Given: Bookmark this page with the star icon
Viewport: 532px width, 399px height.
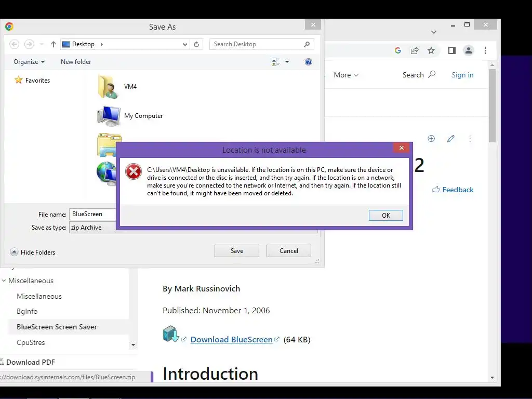Looking at the screenshot, I should click(x=431, y=50).
